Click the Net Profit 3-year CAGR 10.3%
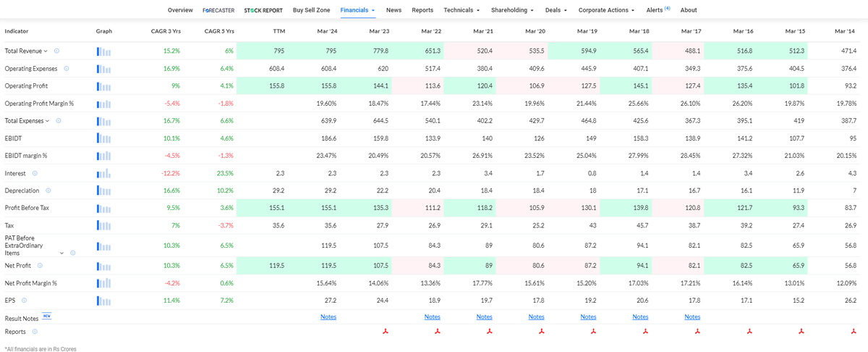 [x=171, y=266]
